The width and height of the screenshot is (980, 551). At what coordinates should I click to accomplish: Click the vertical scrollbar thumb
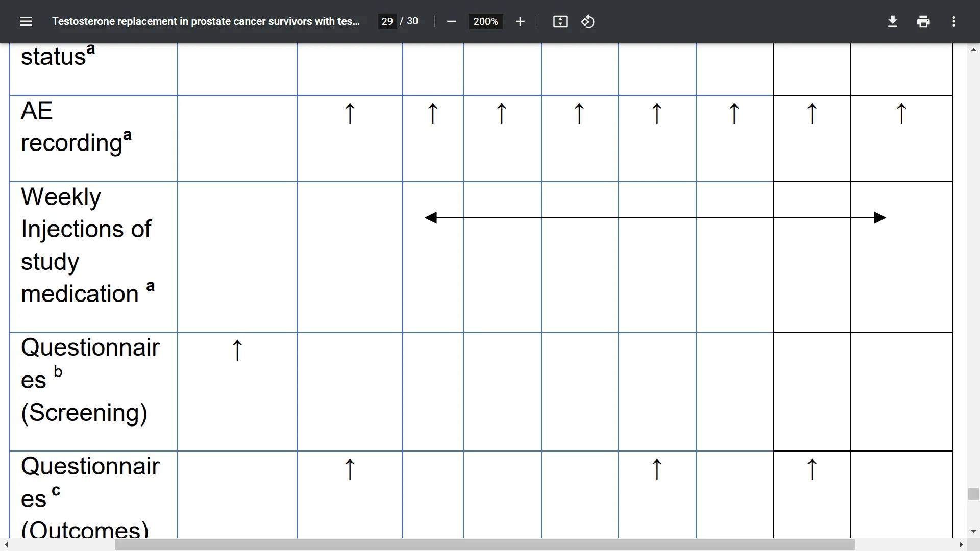pyautogui.click(x=973, y=494)
